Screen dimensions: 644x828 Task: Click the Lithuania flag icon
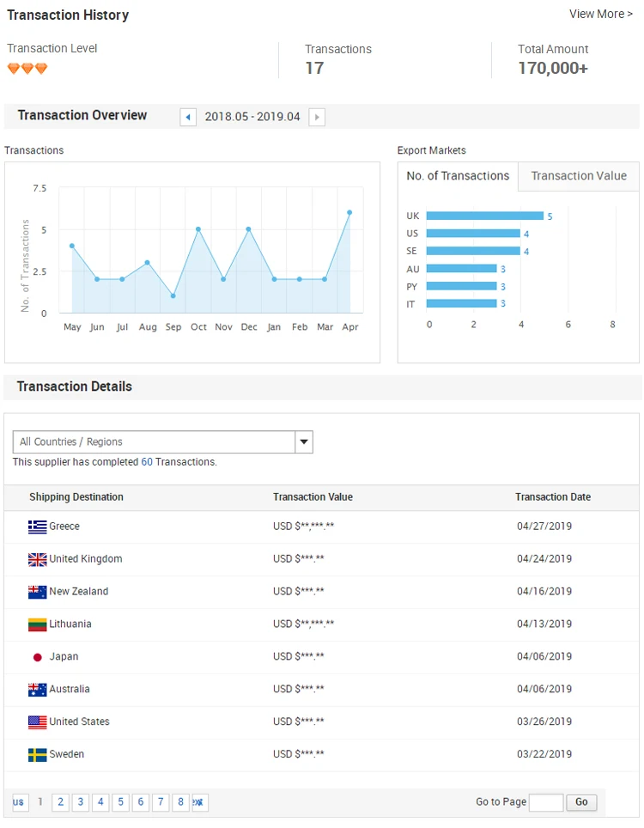tap(37, 624)
